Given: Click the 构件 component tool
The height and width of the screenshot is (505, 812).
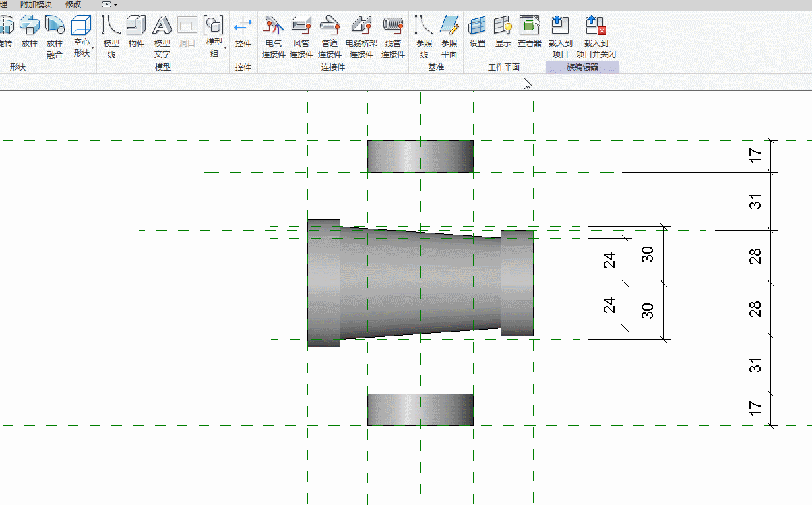Looking at the screenshot, I should pyautogui.click(x=137, y=32).
